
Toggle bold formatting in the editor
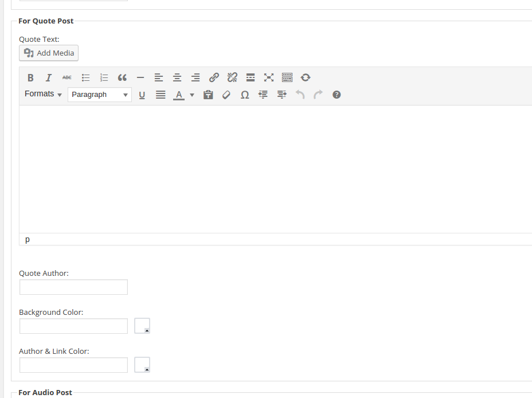click(30, 78)
